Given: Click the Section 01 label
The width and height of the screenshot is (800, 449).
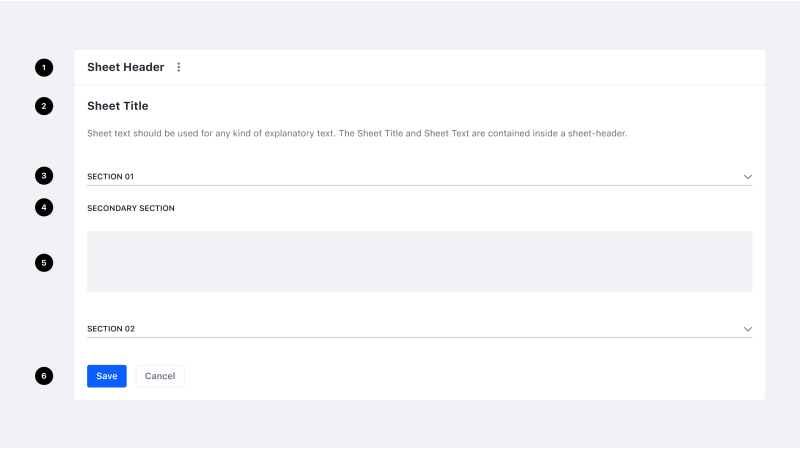Looking at the screenshot, I should (x=110, y=177).
